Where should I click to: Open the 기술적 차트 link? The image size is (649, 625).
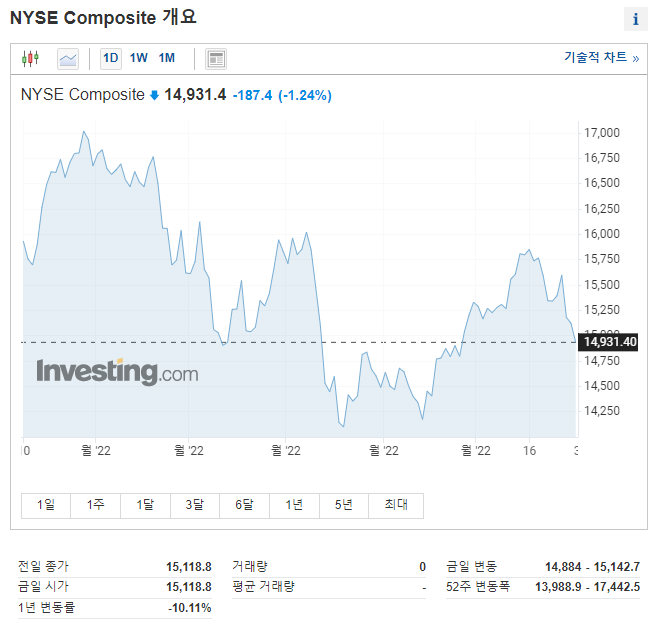click(602, 57)
